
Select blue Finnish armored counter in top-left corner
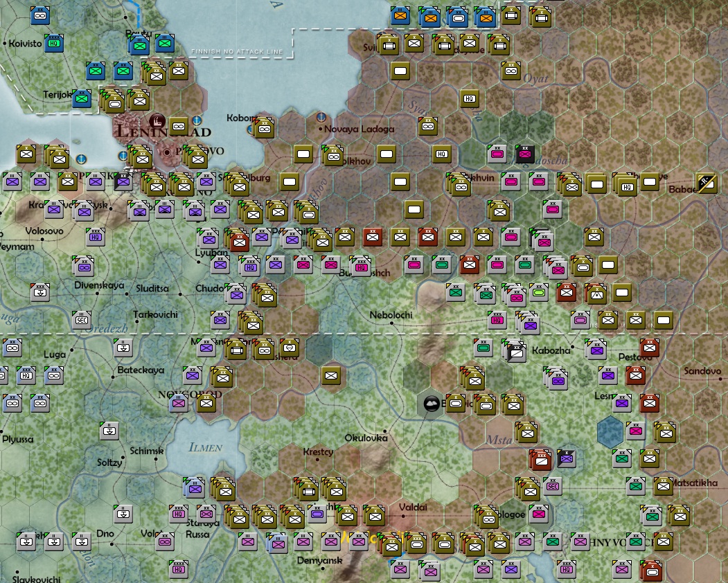40,15
